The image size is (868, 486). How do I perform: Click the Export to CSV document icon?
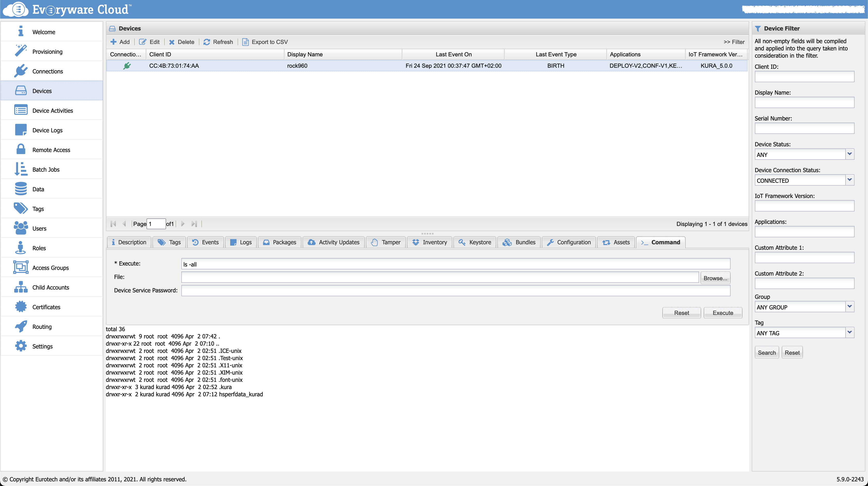[x=245, y=42]
